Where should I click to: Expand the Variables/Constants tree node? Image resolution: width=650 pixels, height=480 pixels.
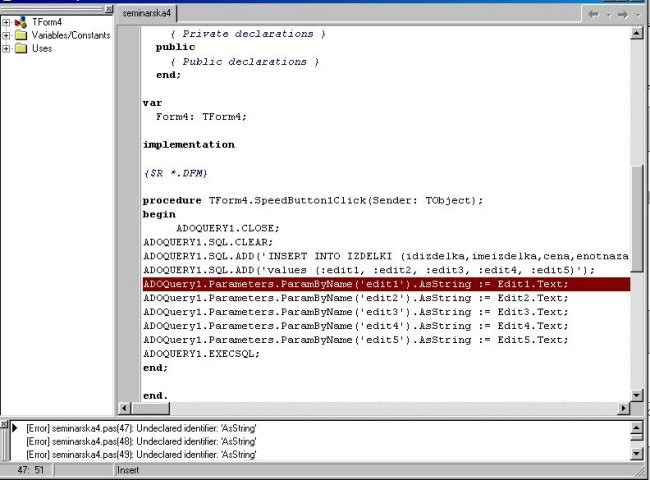tap(6, 36)
